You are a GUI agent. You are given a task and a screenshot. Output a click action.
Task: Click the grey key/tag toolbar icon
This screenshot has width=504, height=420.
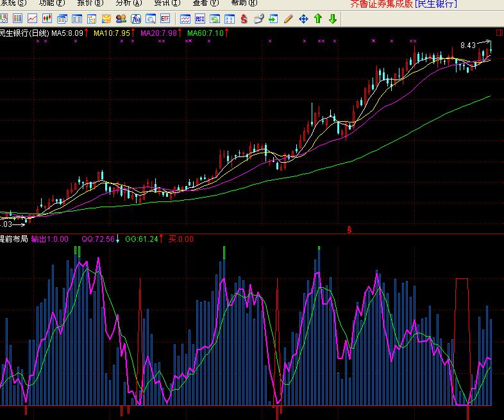(x=259, y=19)
